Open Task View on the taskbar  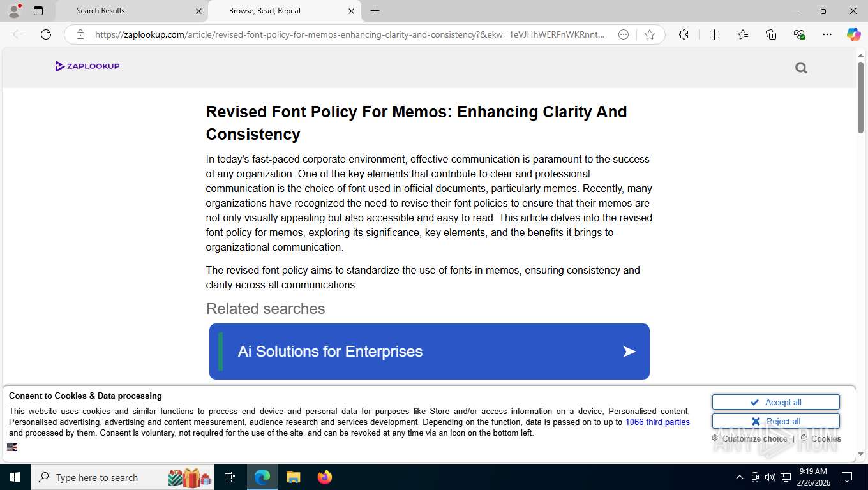[x=230, y=477]
